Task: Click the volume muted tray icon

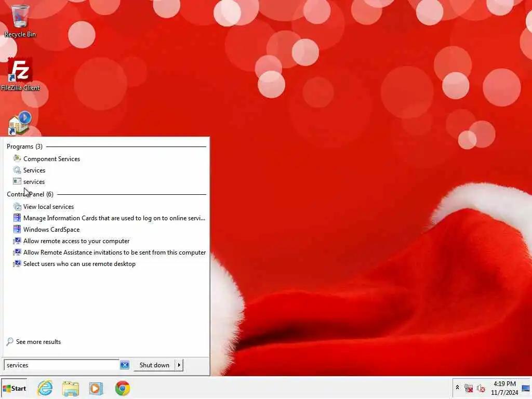Action: 481,388
